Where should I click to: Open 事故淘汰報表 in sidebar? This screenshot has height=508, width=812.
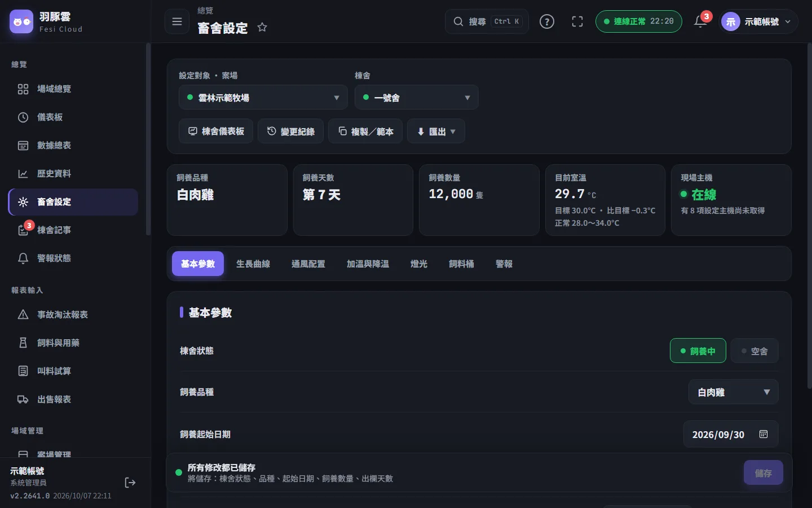[x=73, y=315]
